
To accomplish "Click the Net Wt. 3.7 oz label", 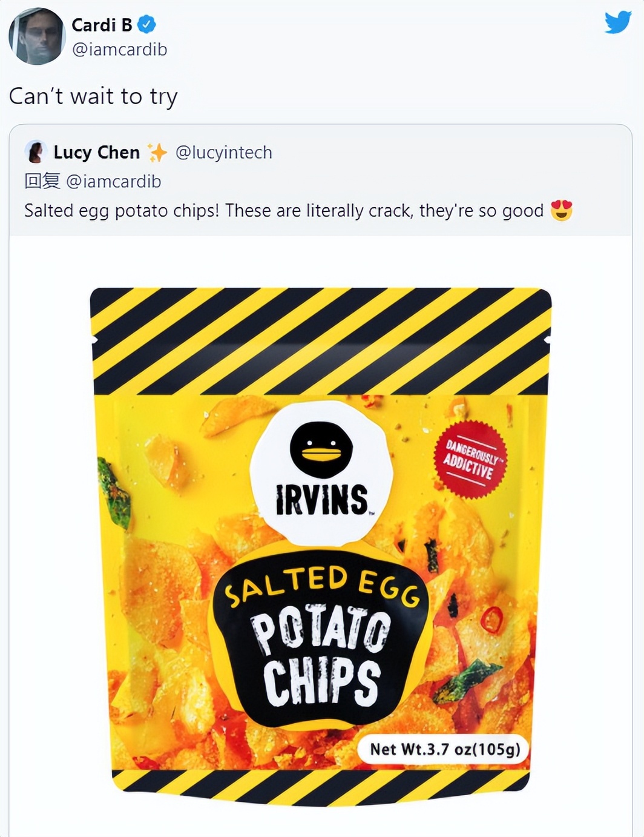I will click(445, 749).
